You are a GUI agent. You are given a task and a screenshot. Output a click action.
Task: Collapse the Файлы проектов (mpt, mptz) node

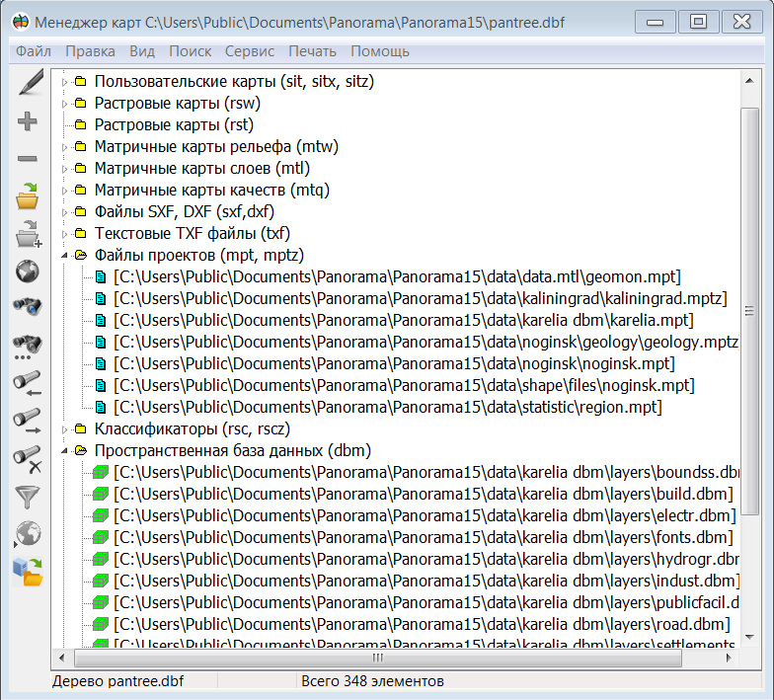64,255
